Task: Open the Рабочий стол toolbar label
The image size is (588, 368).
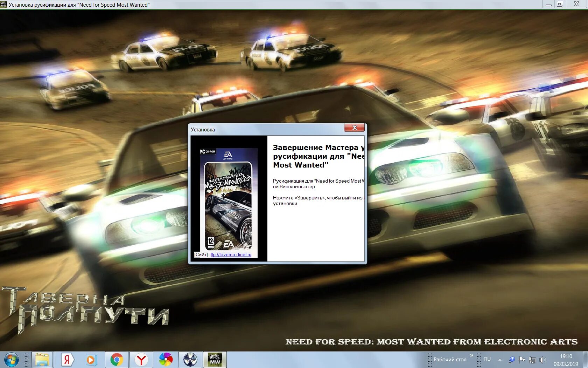Action: pos(450,360)
